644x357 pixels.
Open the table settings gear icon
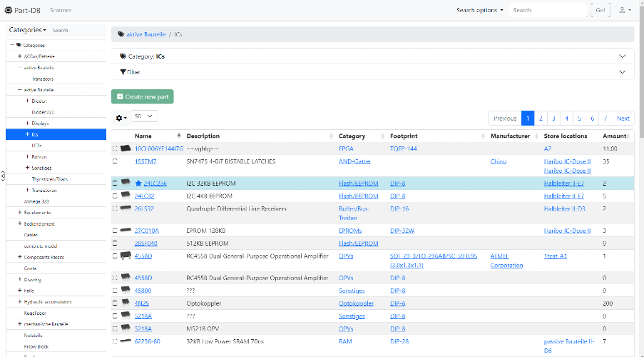point(121,118)
